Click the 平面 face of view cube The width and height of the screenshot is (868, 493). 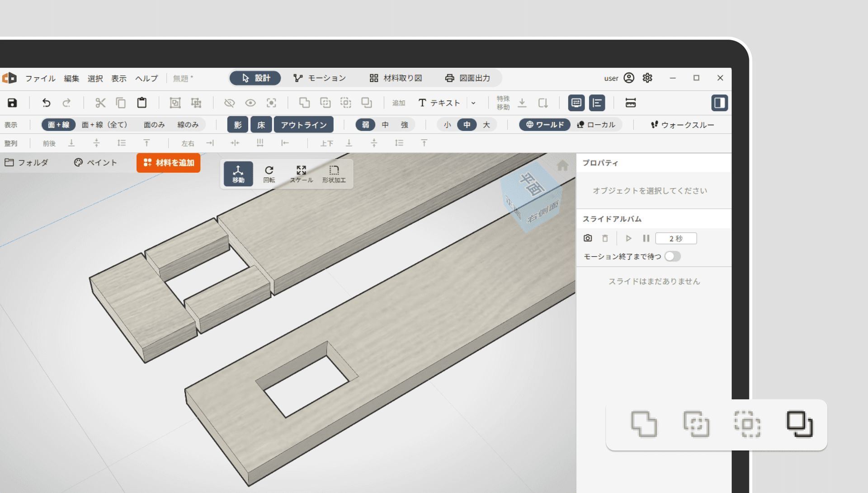tap(531, 184)
